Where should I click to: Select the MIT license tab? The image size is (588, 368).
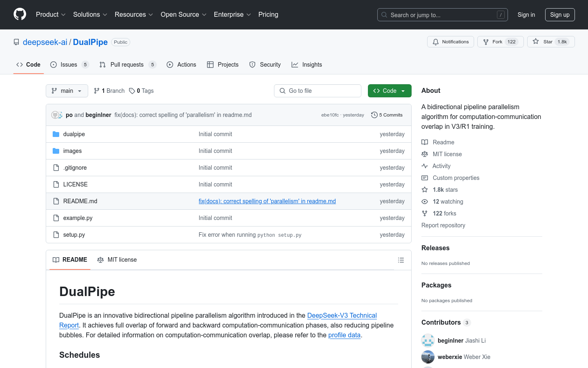click(117, 260)
